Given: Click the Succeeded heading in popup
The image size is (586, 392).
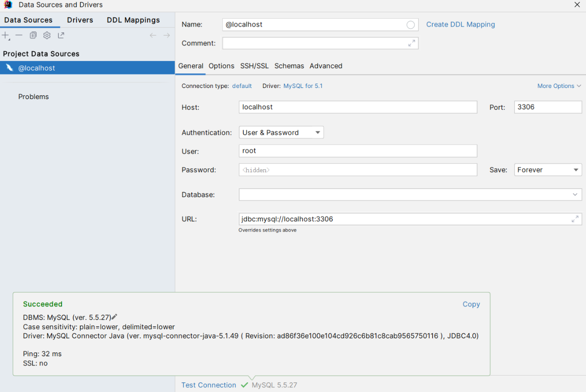Looking at the screenshot, I should click(43, 304).
